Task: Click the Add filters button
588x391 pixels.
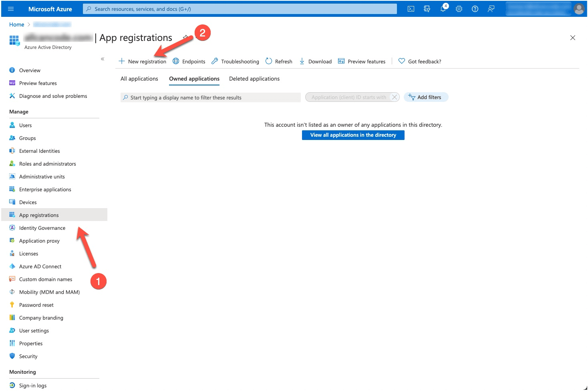Action: click(426, 97)
